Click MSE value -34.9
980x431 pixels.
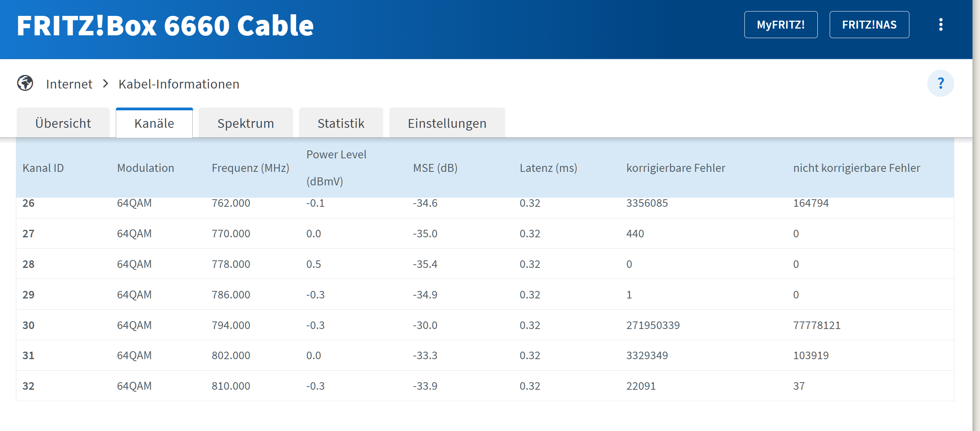425,294
